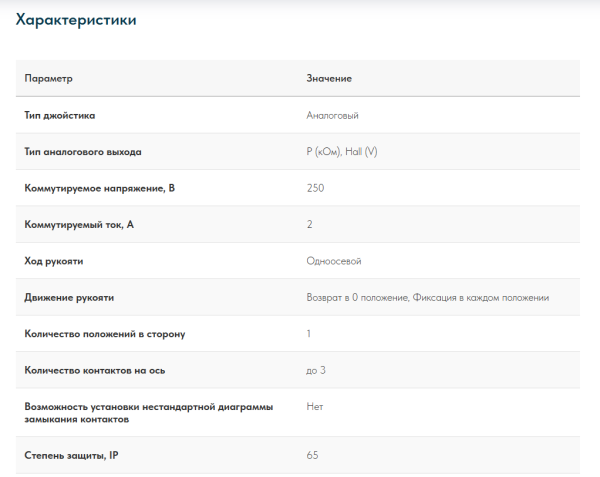600x477 pixels.
Task: Click the Движение рукояти label
Action: [x=69, y=298]
